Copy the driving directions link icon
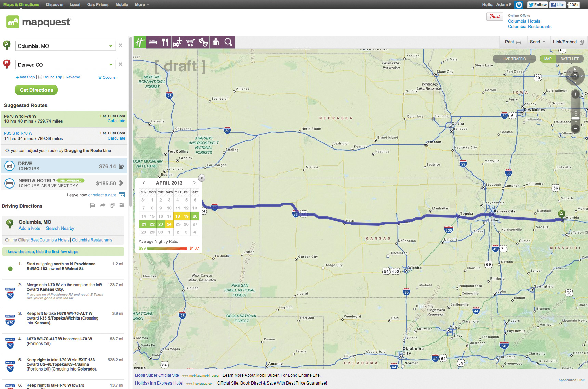This screenshot has width=588, height=389. coord(112,205)
